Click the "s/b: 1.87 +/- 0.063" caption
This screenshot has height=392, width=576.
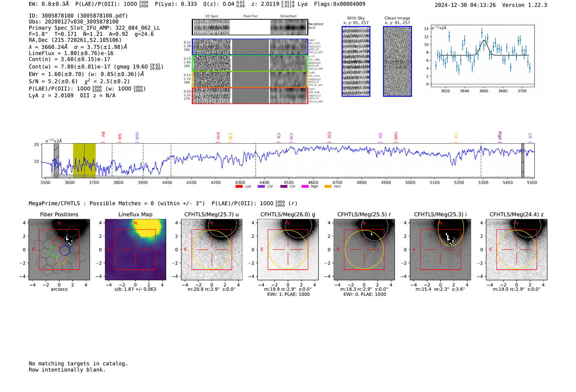(x=135, y=289)
